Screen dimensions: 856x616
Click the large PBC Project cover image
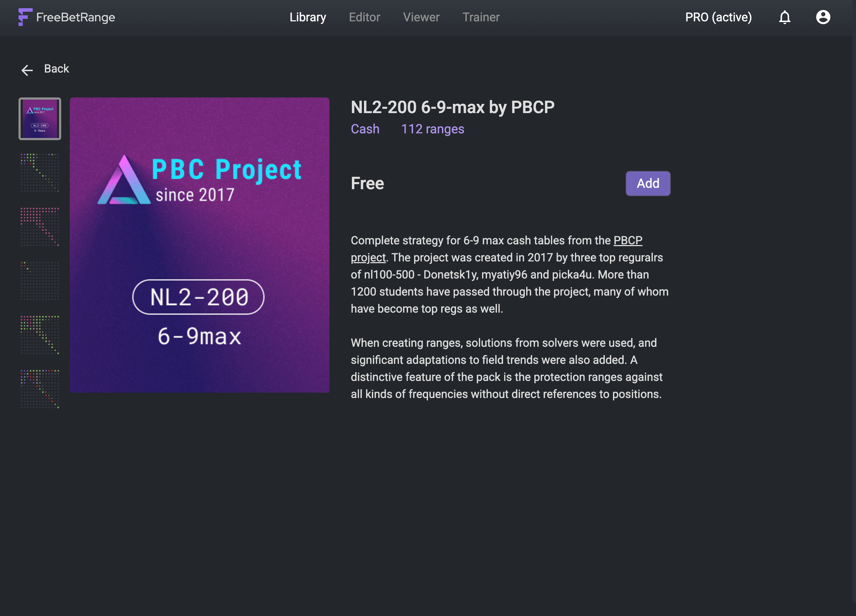199,245
